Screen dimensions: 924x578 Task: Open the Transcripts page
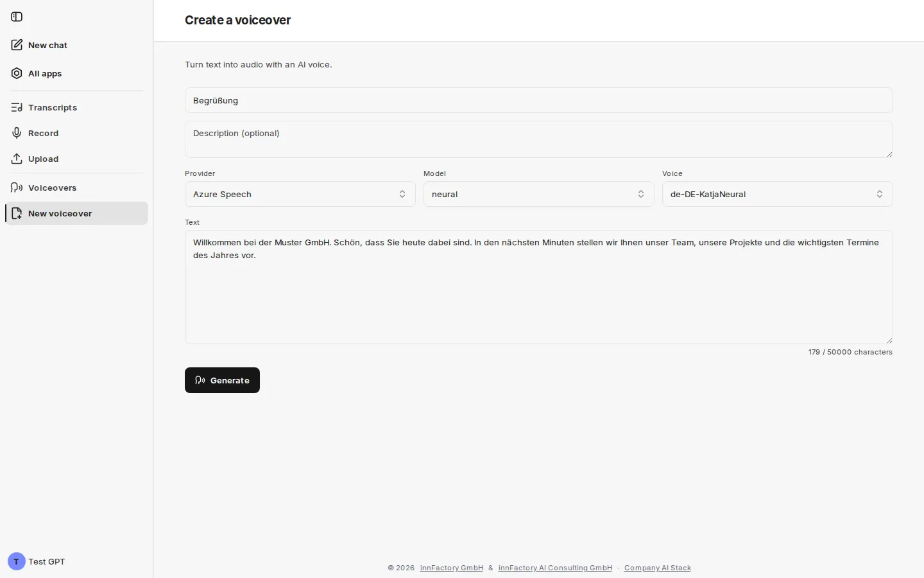point(76,107)
